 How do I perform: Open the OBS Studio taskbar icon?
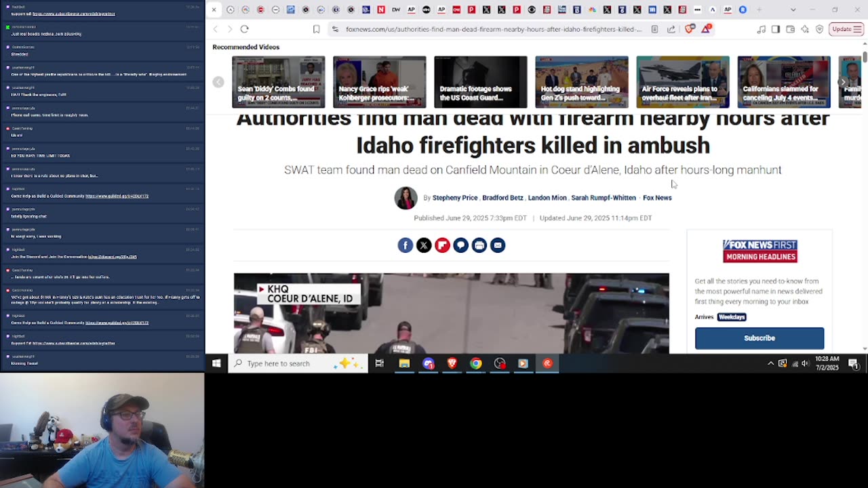(500, 363)
